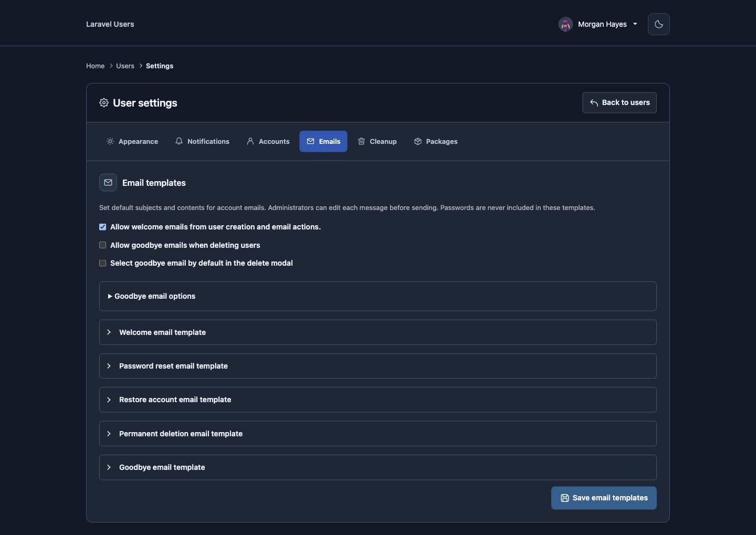Click the envelope icon beside Email templates
756x535 pixels.
click(108, 183)
